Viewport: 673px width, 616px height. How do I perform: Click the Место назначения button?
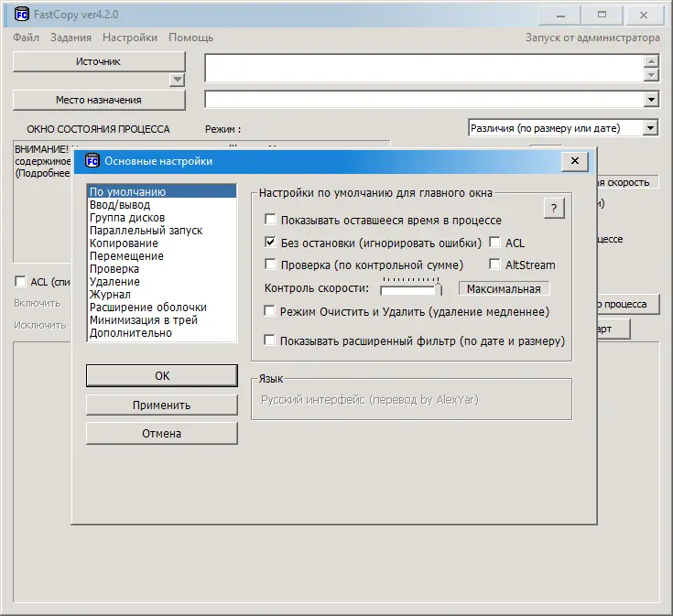(99, 100)
